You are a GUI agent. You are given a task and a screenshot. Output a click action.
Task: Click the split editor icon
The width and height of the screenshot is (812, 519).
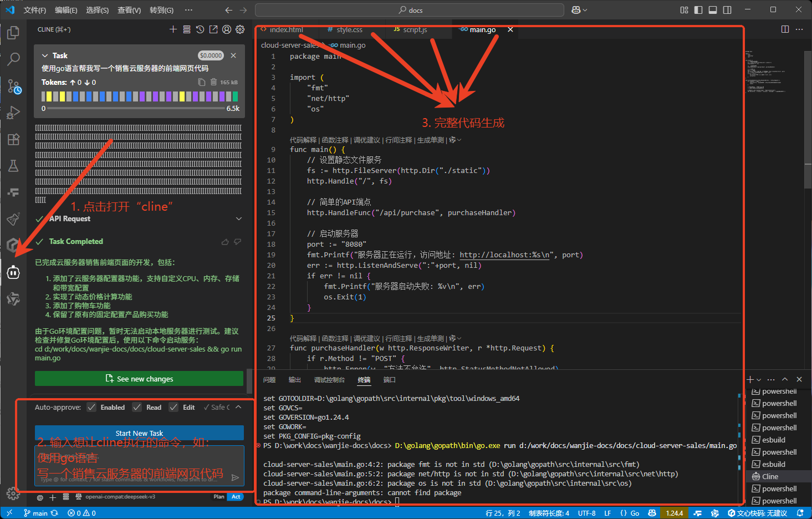785,29
